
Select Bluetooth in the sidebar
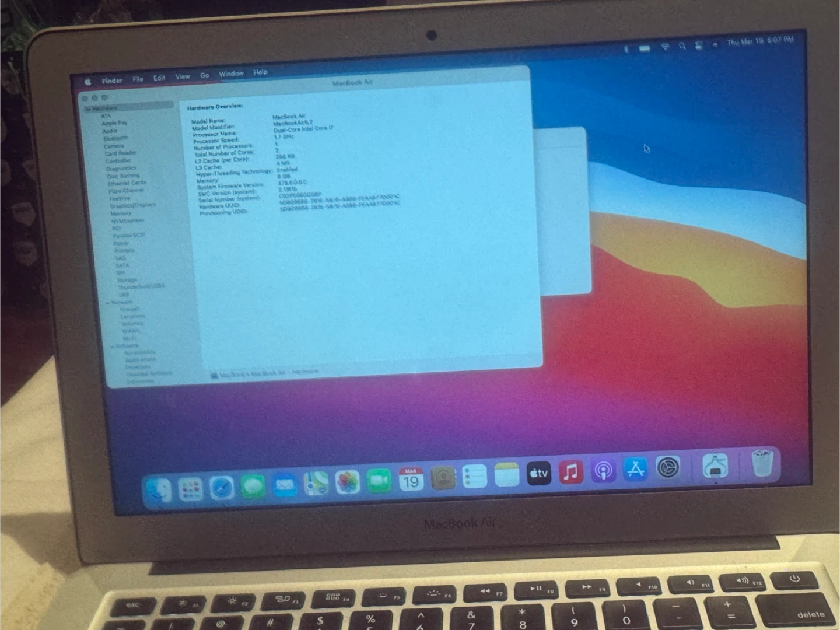click(x=116, y=138)
